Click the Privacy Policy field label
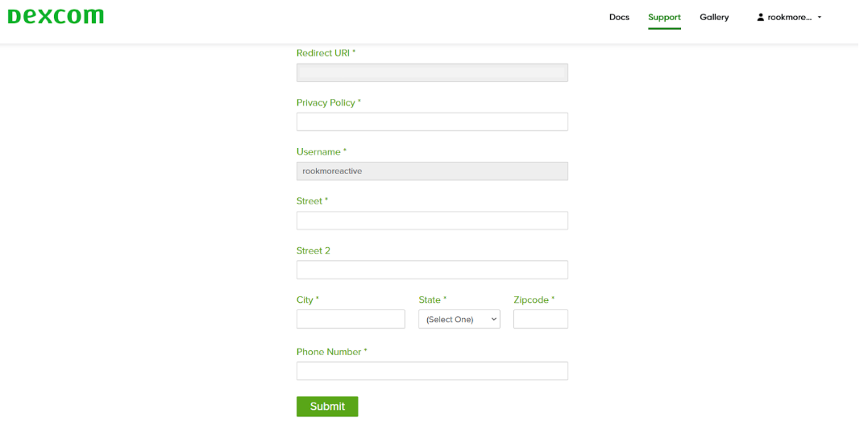 (328, 103)
